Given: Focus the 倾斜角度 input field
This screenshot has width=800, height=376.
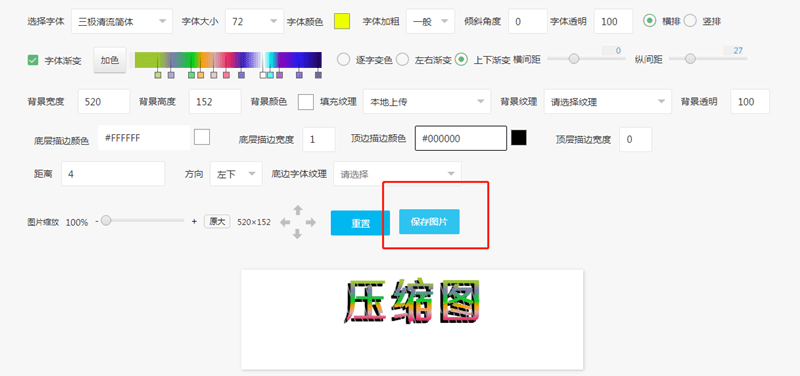Looking at the screenshot, I should [x=528, y=21].
